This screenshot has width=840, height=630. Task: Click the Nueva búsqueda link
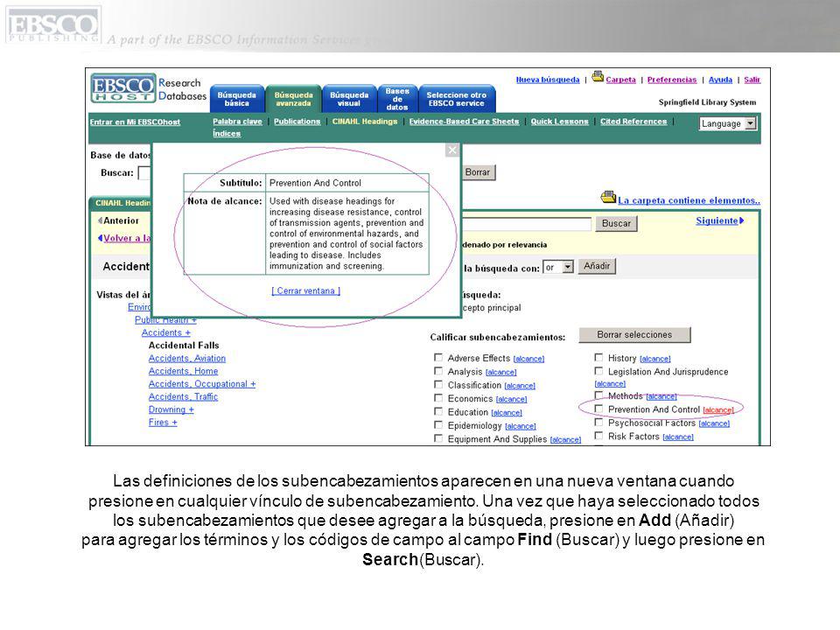pos(548,80)
